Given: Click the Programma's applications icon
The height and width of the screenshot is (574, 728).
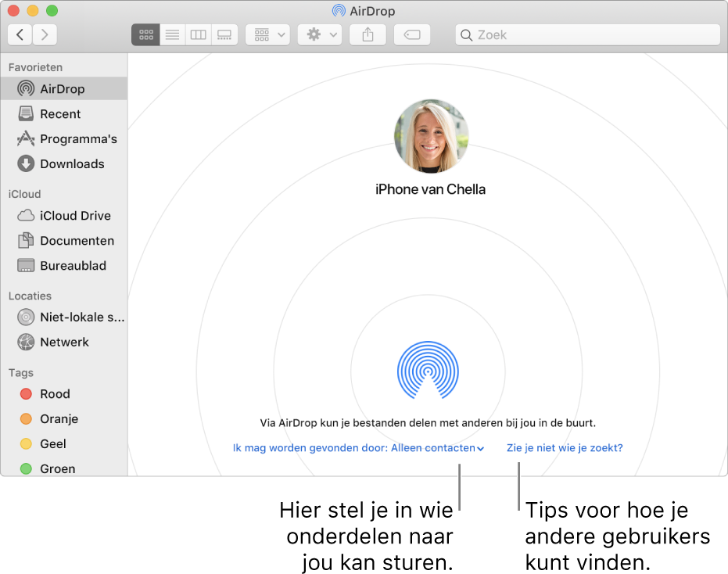Looking at the screenshot, I should (x=26, y=138).
